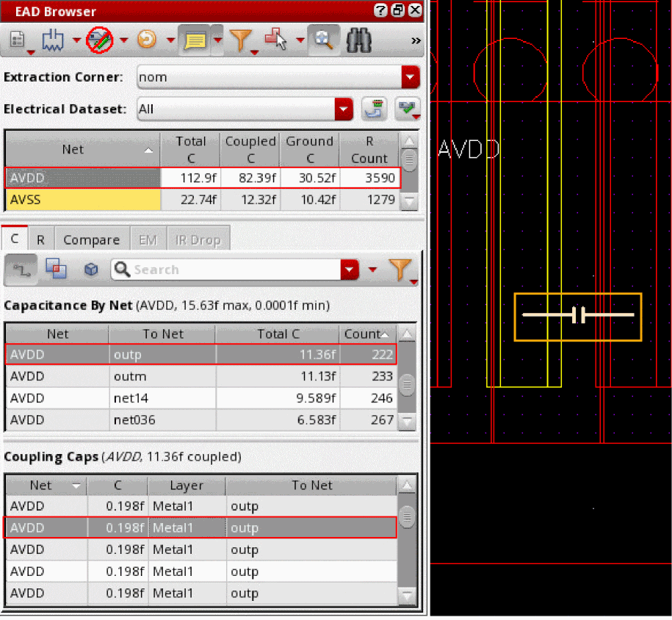Viewport: 672px width, 620px height.
Task: Open the Extraction Corner dropdown
Action: point(410,77)
